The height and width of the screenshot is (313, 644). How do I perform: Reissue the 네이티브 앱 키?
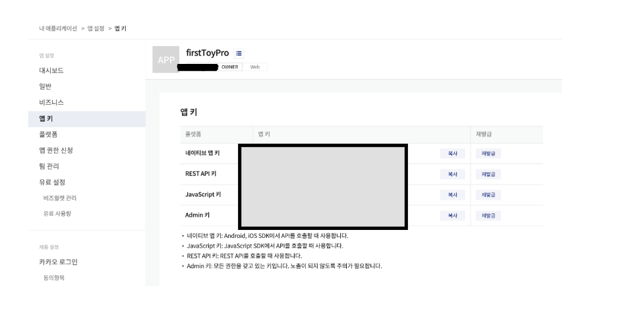(x=488, y=154)
